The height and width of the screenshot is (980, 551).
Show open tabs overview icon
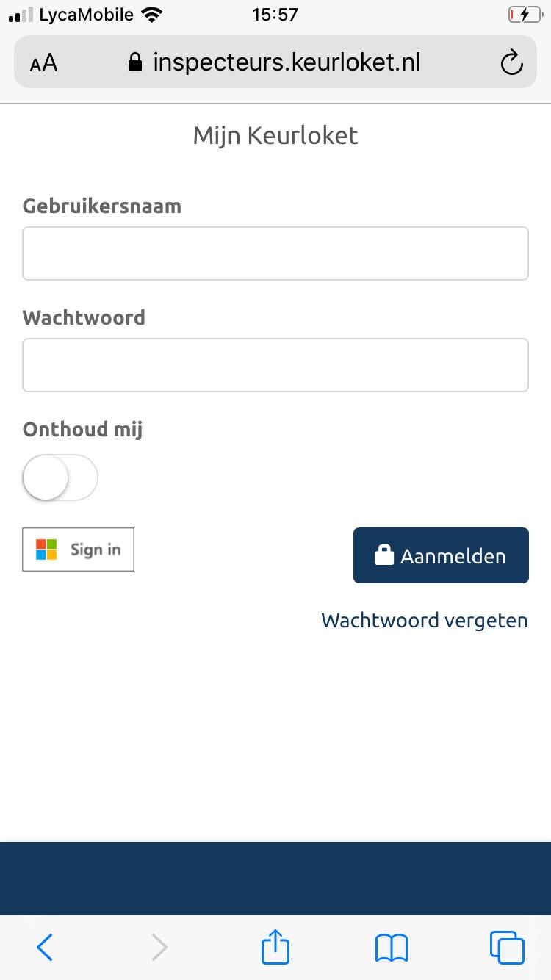[x=507, y=947]
